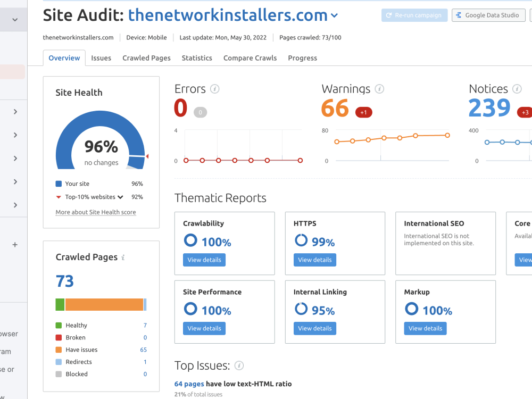Click the blue Your site legend swatch
The height and width of the screenshot is (399, 532).
[x=59, y=184]
